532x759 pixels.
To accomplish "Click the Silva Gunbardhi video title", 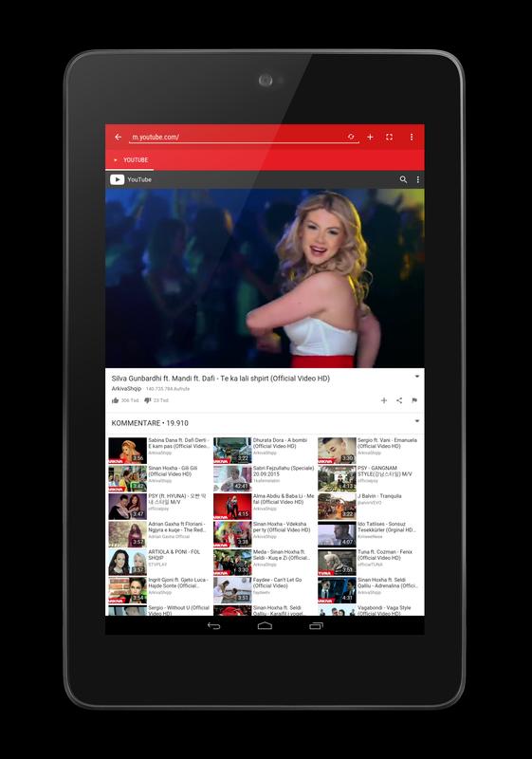I will click(221, 379).
